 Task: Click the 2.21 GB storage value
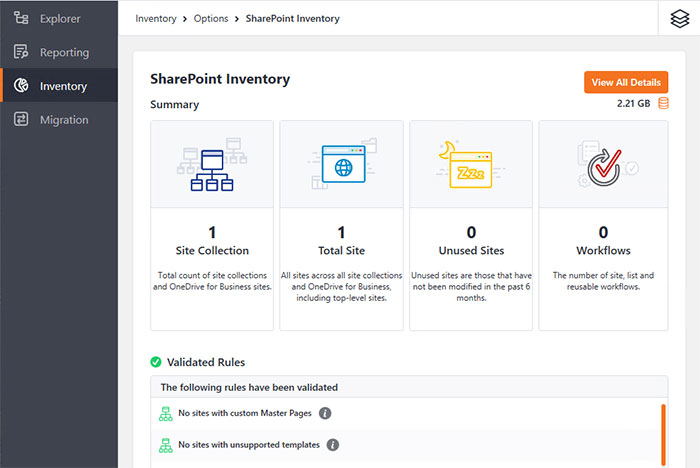[633, 104]
